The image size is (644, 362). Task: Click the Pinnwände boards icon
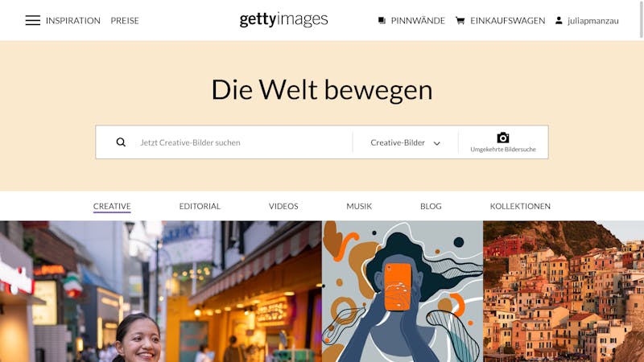(x=382, y=21)
